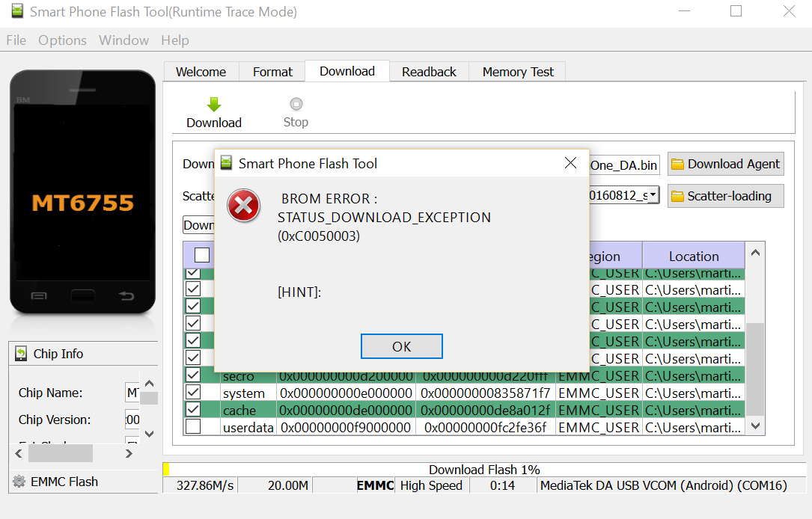
Task: Enable the userdata partition checkbox
Action: [193, 426]
